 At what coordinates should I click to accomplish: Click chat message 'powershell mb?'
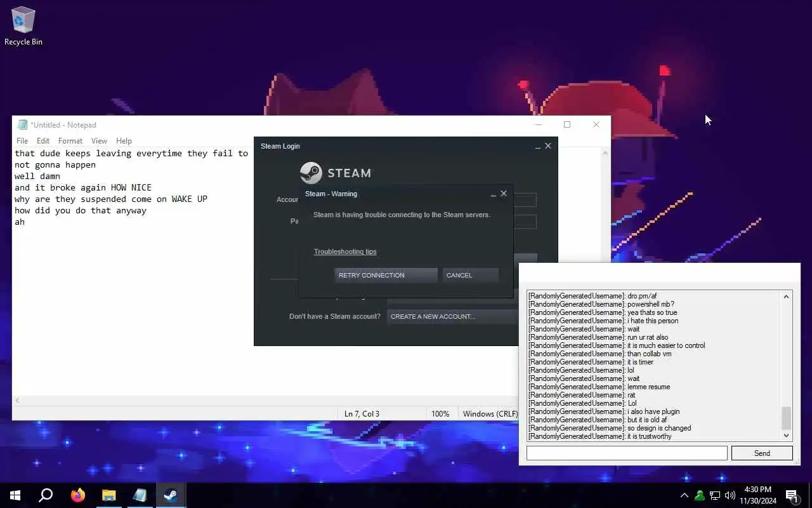click(x=651, y=304)
